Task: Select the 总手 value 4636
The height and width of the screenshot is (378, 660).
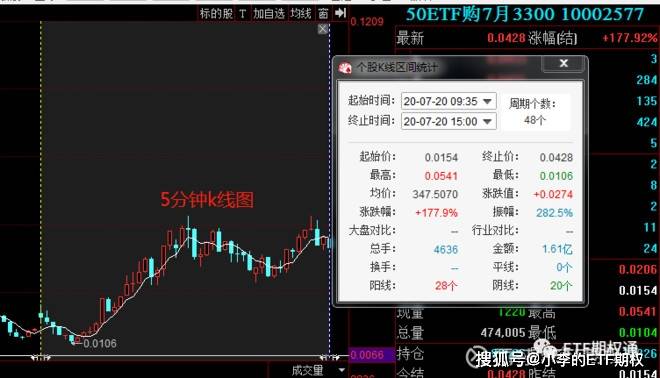Action: (x=446, y=250)
